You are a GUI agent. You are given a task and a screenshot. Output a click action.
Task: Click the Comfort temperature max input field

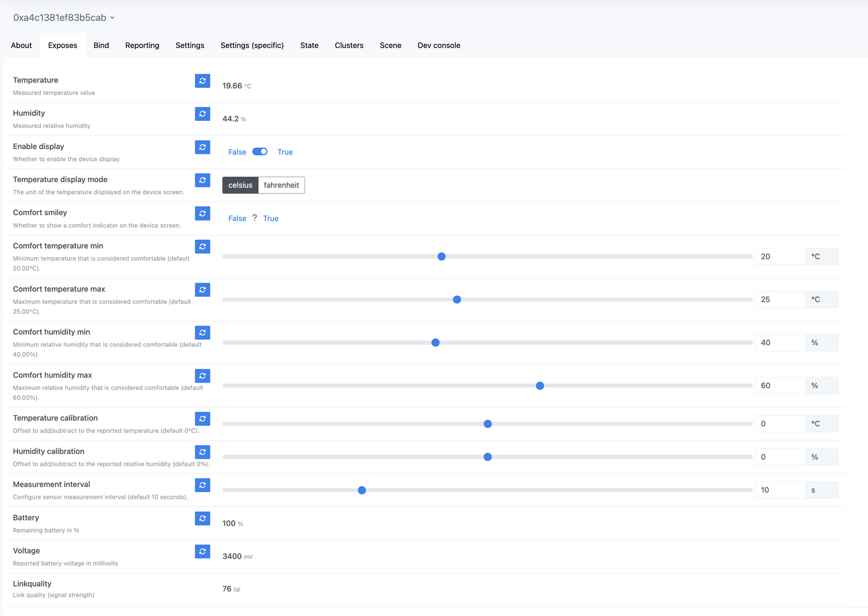pyautogui.click(x=779, y=299)
